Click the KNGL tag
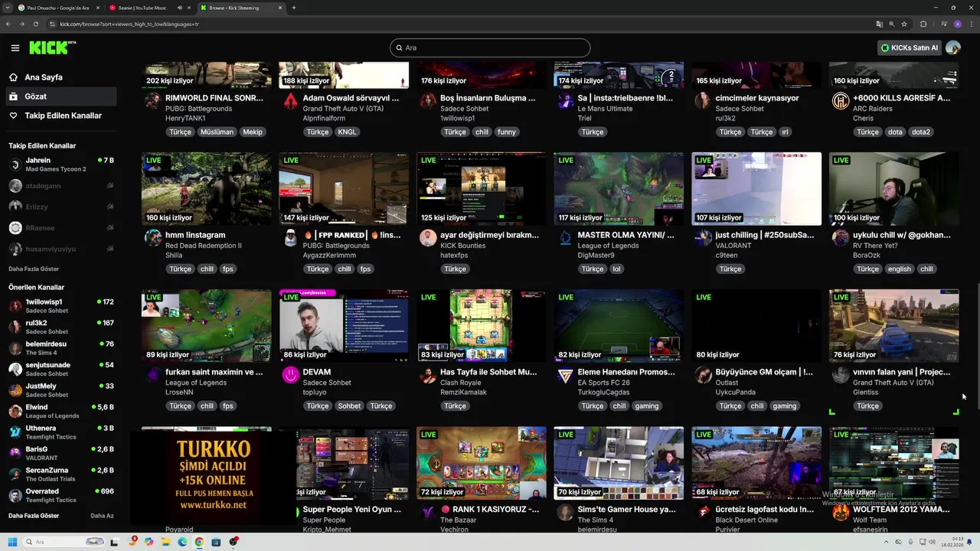980x551 pixels. tap(347, 132)
